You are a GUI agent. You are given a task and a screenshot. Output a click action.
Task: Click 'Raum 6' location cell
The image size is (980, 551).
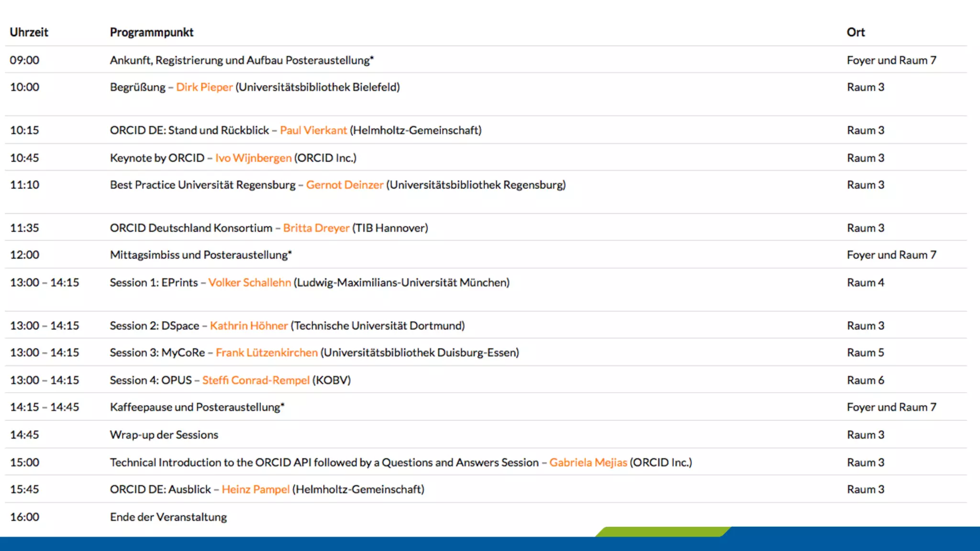click(x=866, y=380)
